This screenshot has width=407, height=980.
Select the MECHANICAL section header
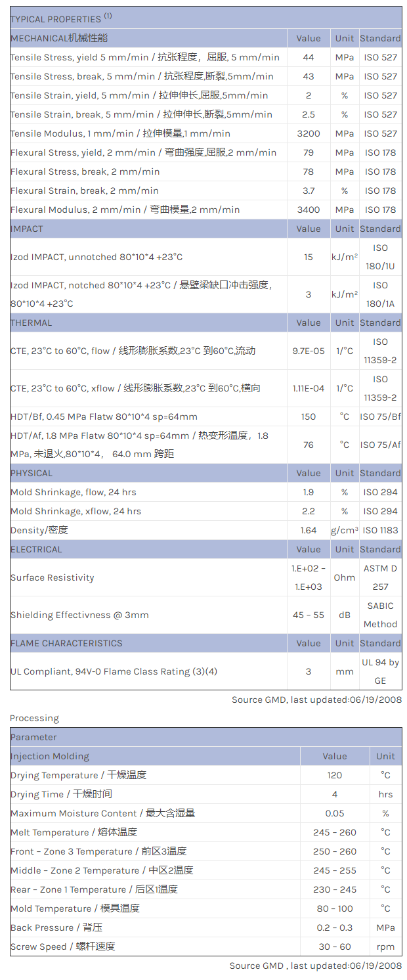59,38
